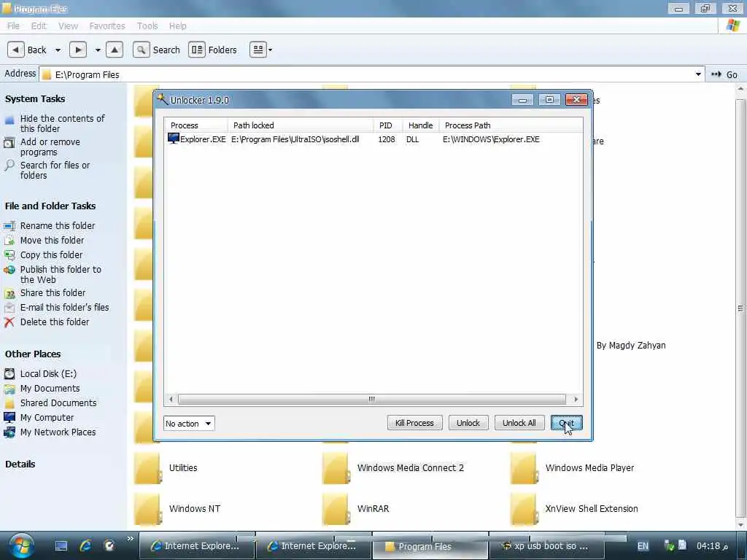Click the Forward arrow toolbar icon

pyautogui.click(x=78, y=50)
